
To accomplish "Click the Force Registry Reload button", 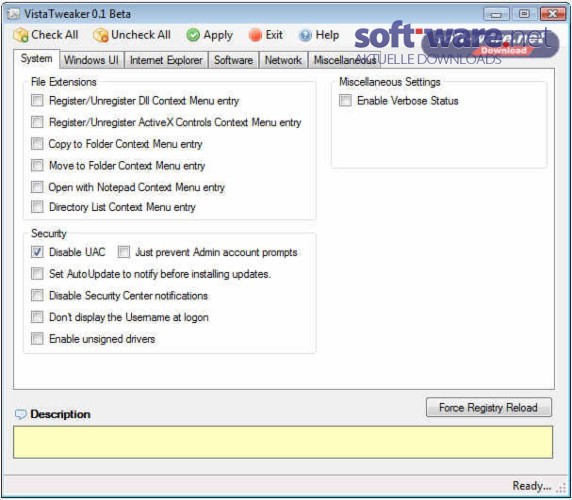I will click(x=488, y=407).
